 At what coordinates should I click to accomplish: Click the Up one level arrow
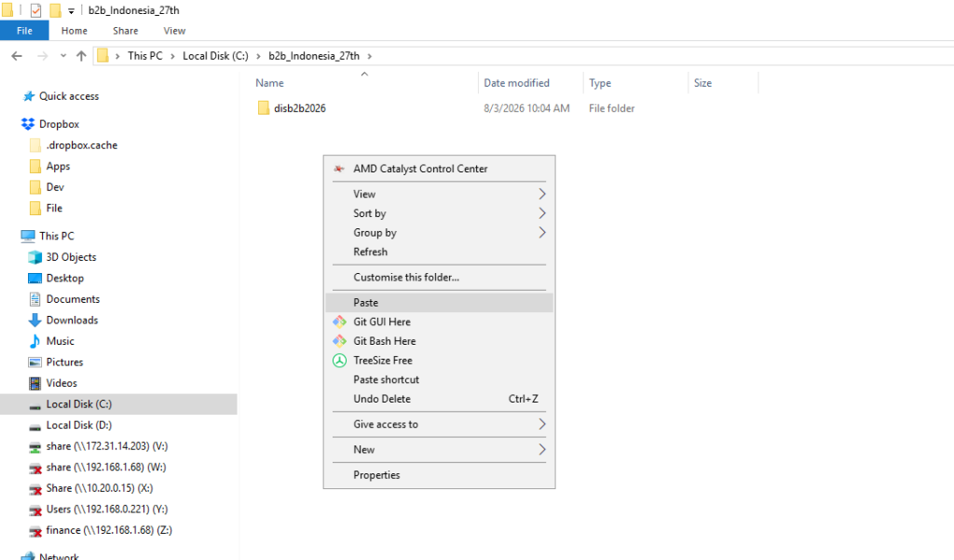81,56
